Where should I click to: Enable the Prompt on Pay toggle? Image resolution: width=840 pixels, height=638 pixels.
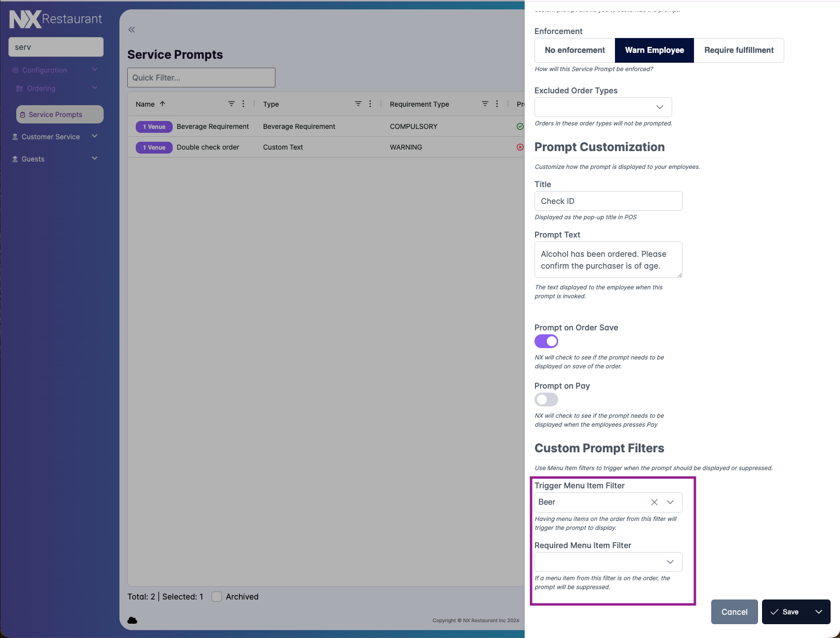pyautogui.click(x=546, y=399)
